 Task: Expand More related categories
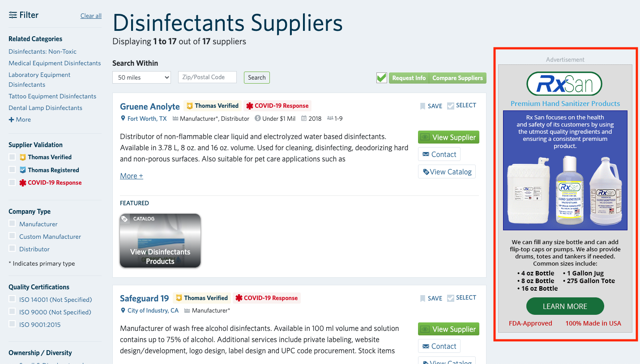pos(19,119)
